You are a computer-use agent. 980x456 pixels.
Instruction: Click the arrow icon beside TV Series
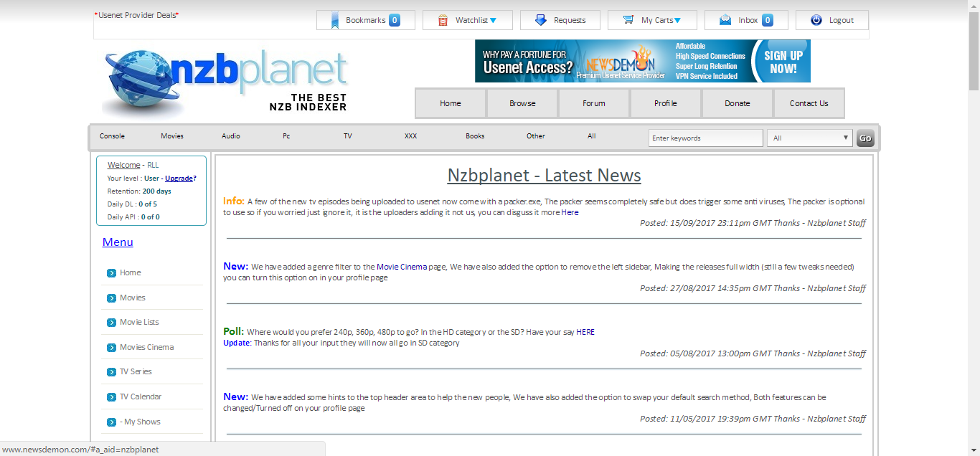pyautogui.click(x=111, y=372)
